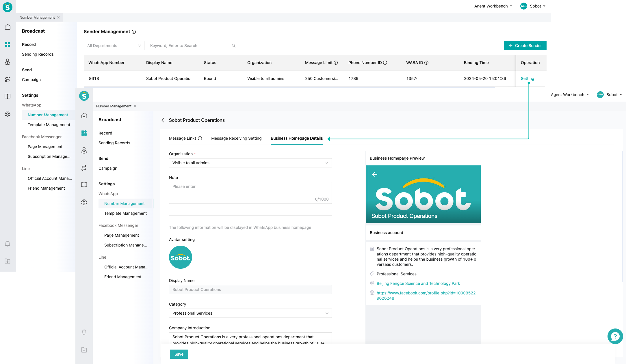
Task: Click the Settings gear navigation icon
Action: [x=8, y=113]
